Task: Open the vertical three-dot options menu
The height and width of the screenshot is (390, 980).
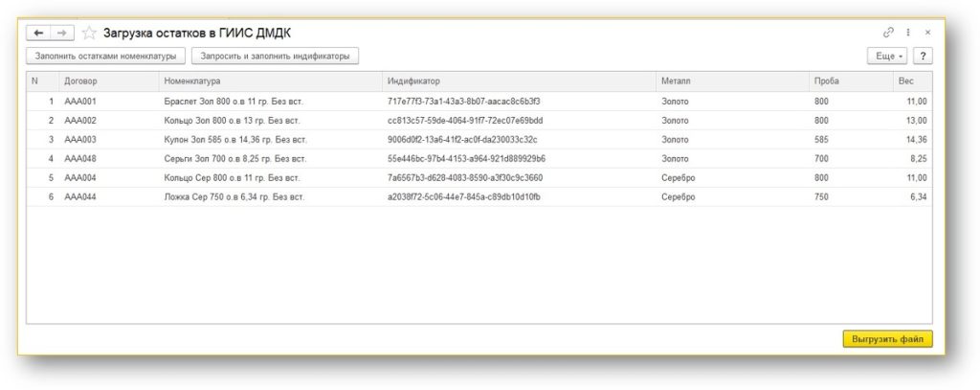Action: 908,33
